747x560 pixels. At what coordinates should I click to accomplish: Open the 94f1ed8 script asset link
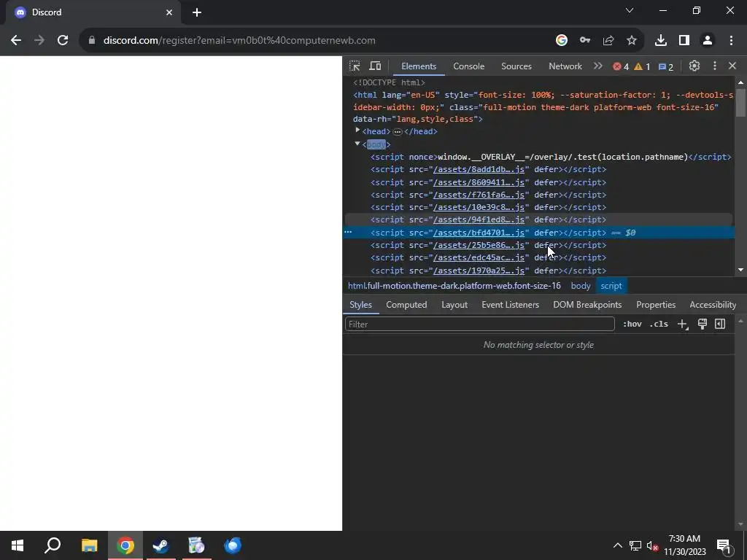(479, 219)
